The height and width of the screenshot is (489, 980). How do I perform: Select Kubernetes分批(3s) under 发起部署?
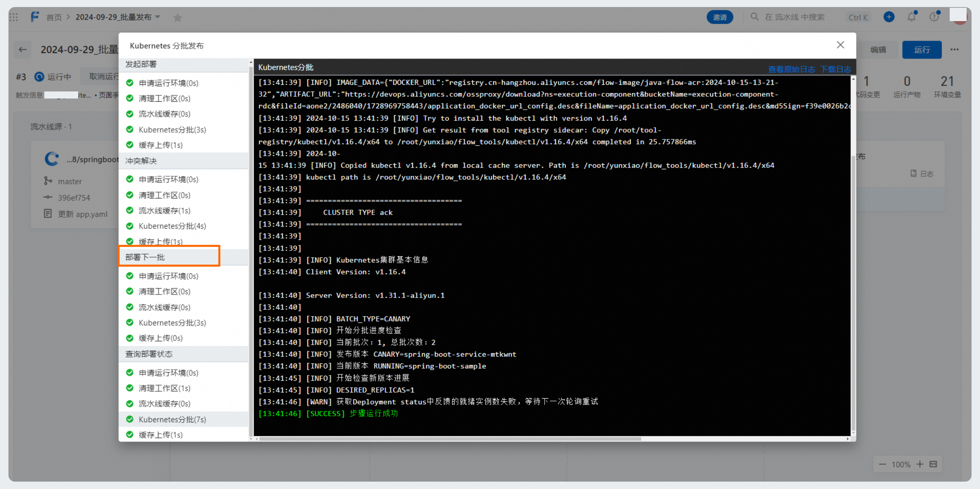pos(184,130)
